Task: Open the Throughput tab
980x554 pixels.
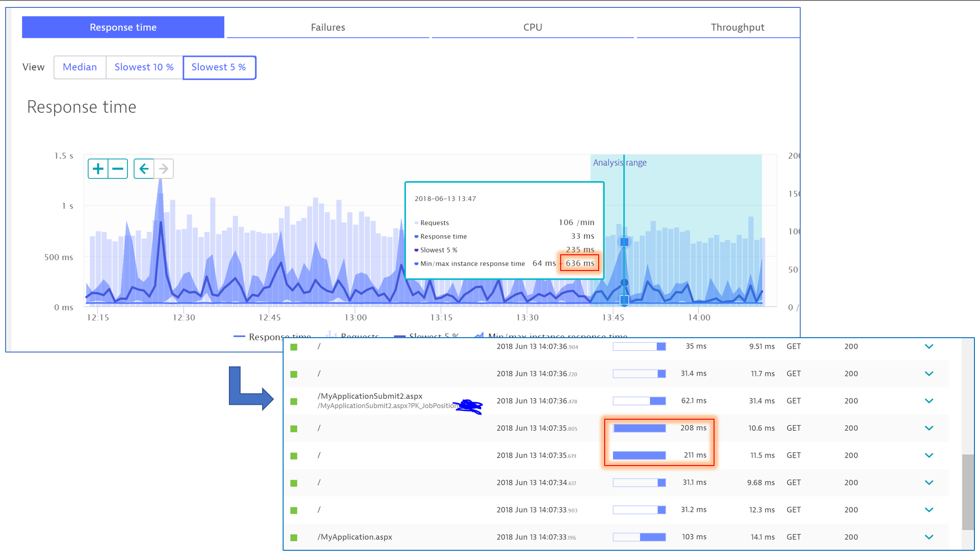Action: pos(737,27)
